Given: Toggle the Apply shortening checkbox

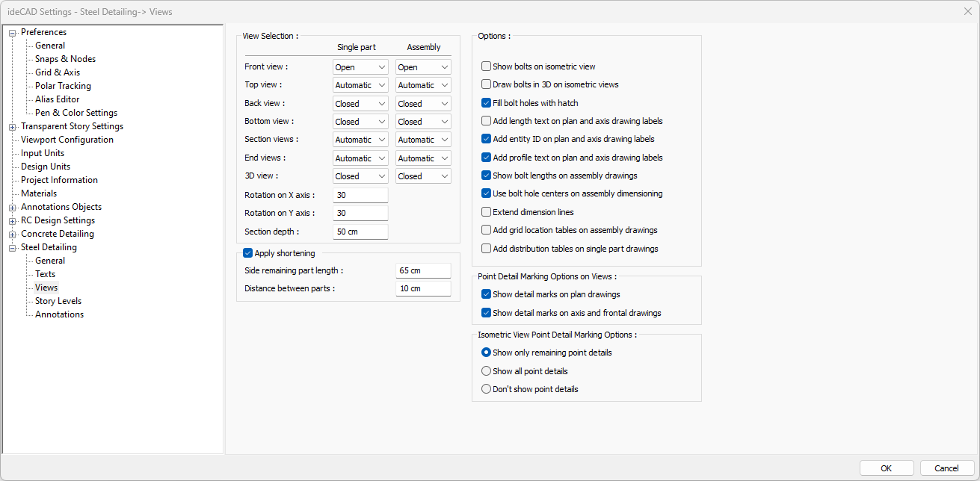Looking at the screenshot, I should pos(248,253).
